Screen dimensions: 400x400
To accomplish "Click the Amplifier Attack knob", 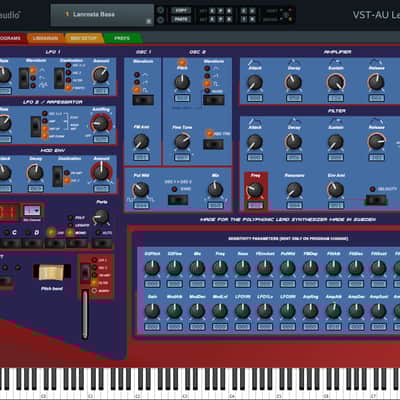I will 255,82.
